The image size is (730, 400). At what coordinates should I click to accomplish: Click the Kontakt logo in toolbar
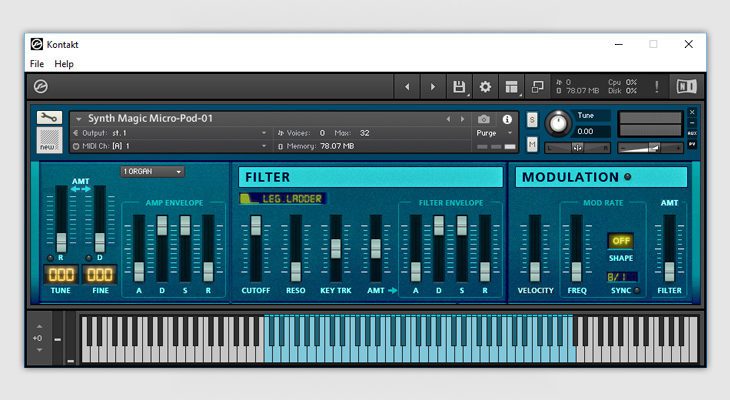[x=41, y=87]
